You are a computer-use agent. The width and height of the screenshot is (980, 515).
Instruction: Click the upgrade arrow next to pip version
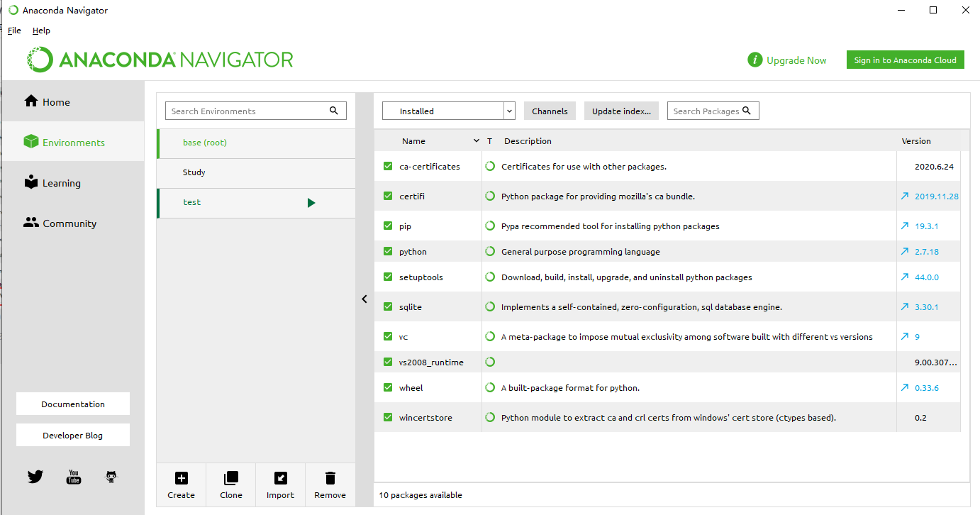tap(904, 226)
